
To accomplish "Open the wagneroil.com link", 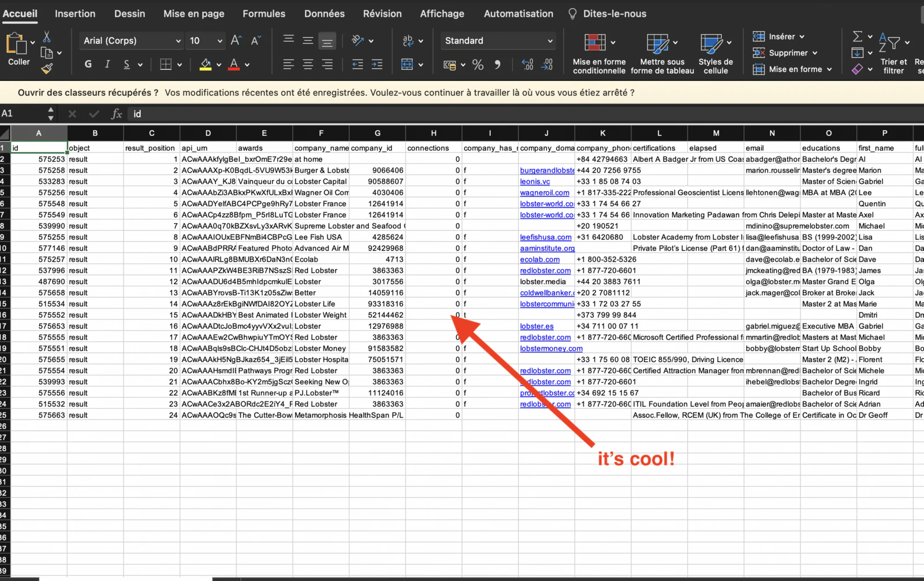I will pos(545,192).
